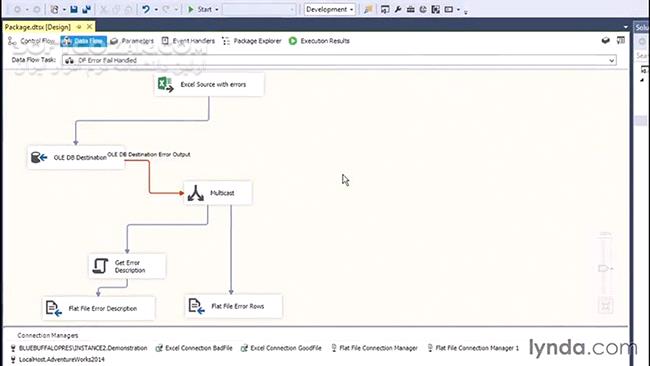Select Excel Connection BadFile connection manager
The image size is (650, 366).
(x=194, y=348)
